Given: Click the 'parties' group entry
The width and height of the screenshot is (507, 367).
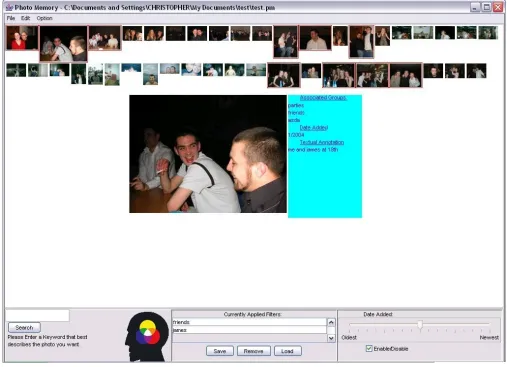Looking at the screenshot, I should click(x=296, y=105).
